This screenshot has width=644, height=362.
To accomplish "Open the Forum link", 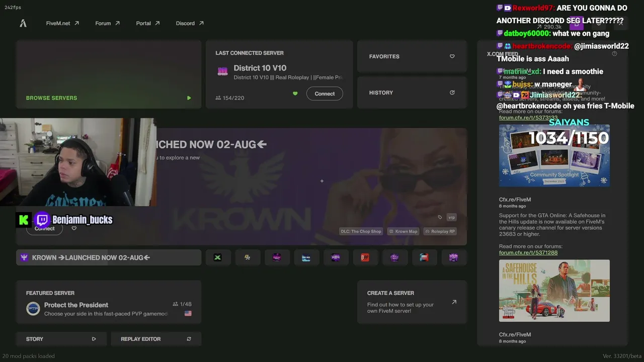I will point(108,23).
